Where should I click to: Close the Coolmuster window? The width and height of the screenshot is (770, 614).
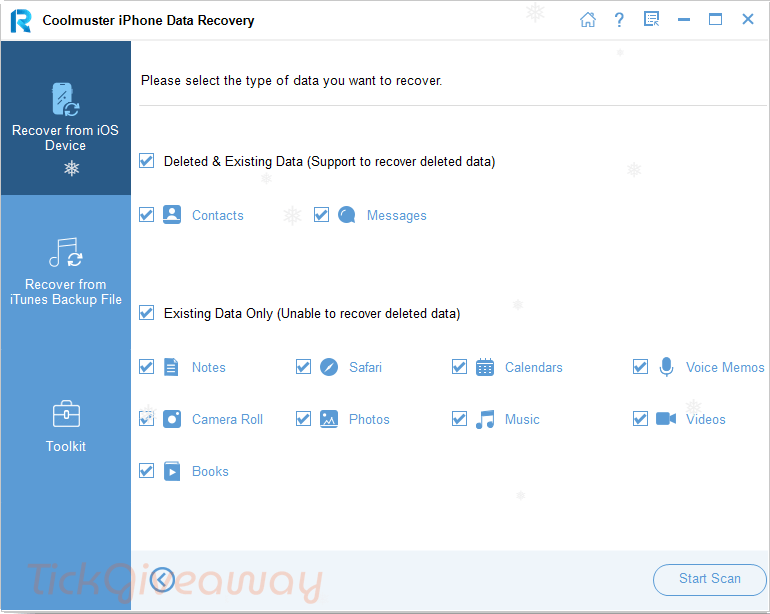[x=748, y=19]
